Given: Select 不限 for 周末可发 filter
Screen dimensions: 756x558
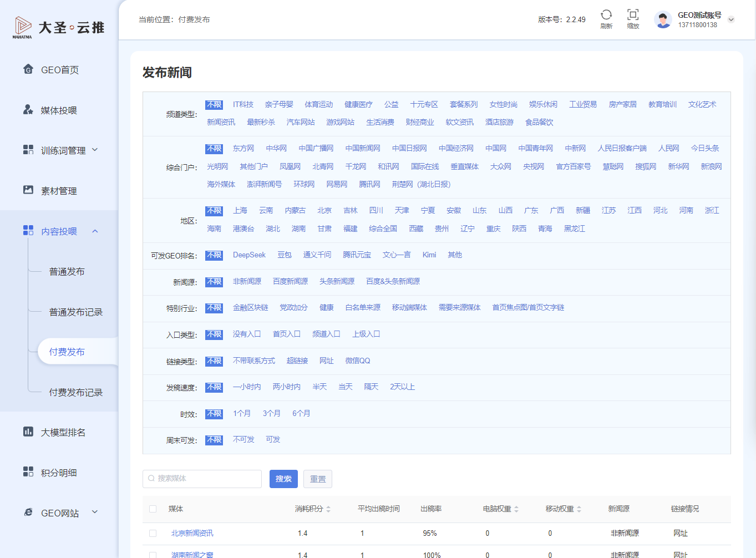Looking at the screenshot, I should (214, 440).
